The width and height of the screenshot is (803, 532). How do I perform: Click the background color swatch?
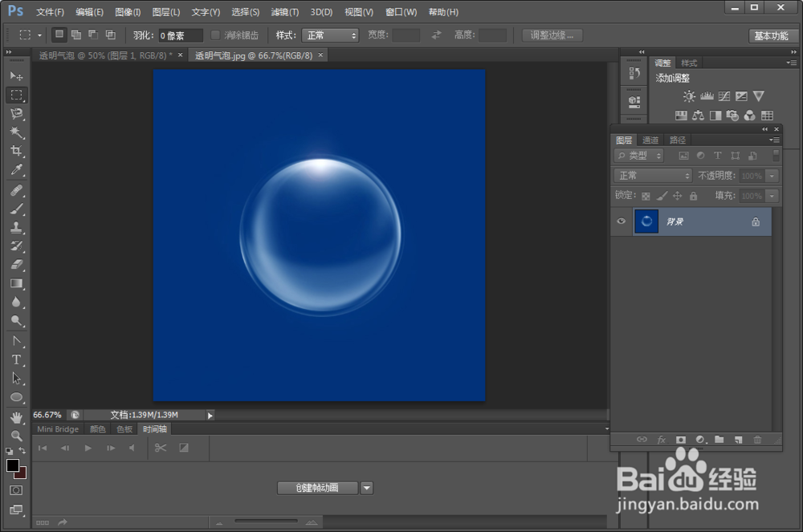click(22, 473)
